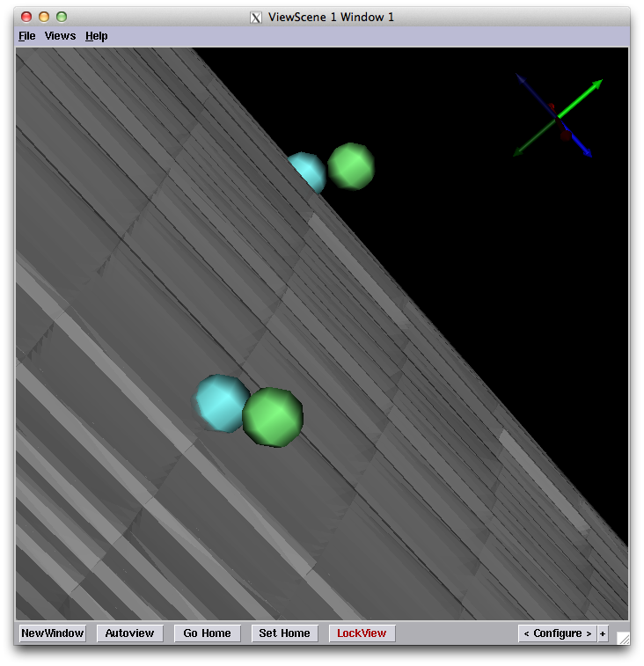Close the ViewScene window
644x666 pixels.
click(x=26, y=17)
